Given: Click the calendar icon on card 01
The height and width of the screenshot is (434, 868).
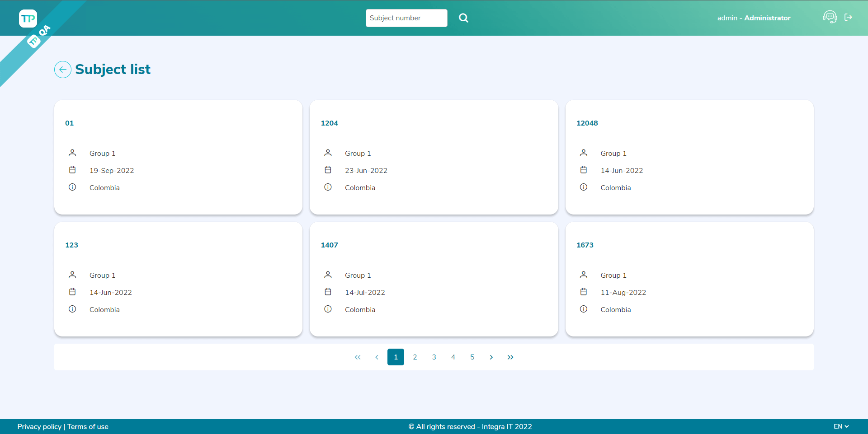Looking at the screenshot, I should point(72,170).
